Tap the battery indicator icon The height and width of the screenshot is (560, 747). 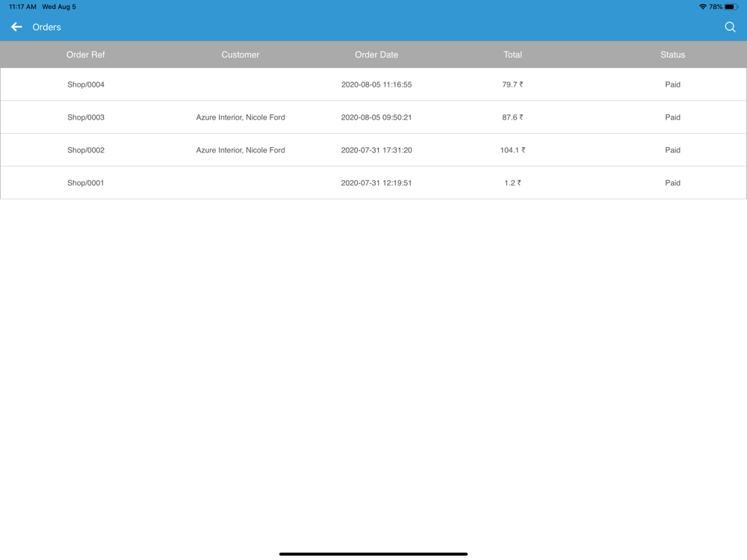pyautogui.click(x=731, y=7)
